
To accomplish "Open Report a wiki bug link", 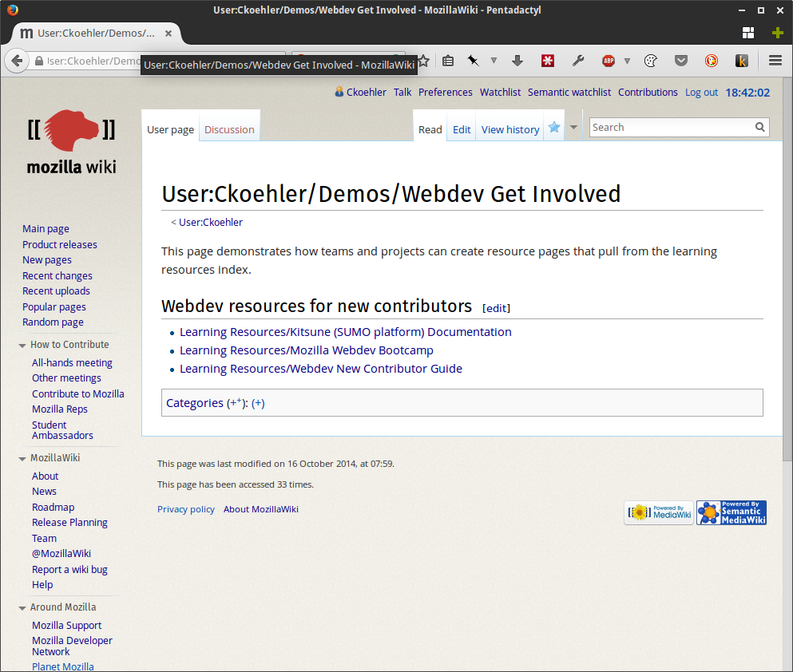I will (x=69, y=569).
